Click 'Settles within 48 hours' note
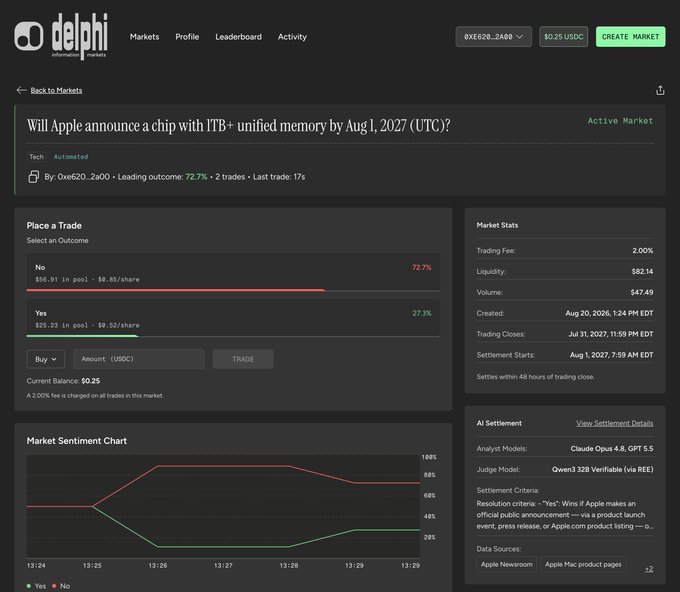The width and height of the screenshot is (680, 592). click(535, 377)
